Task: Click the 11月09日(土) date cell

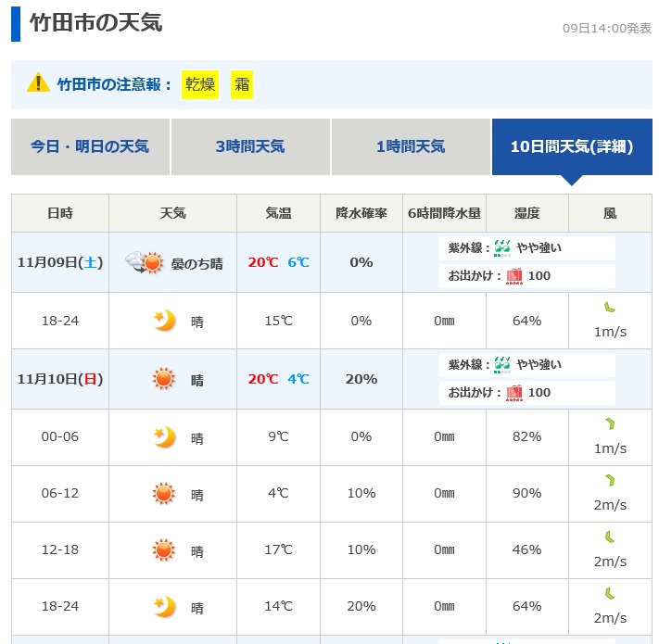Action: point(60,262)
